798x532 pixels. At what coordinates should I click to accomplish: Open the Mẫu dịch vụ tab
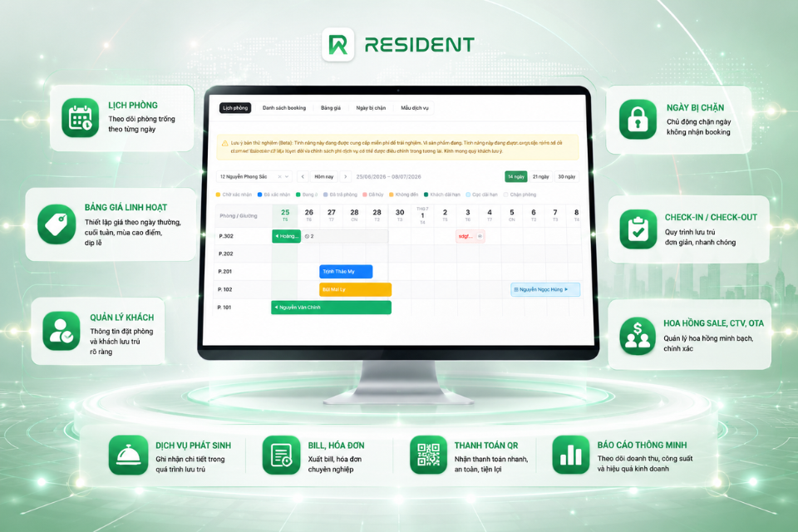pyautogui.click(x=414, y=108)
